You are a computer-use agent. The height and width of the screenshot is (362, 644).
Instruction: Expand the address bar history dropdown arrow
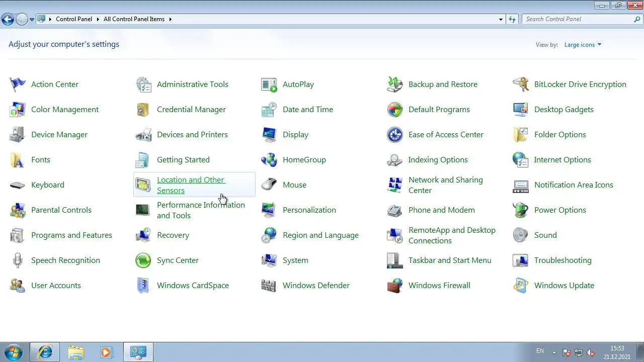tap(501, 19)
